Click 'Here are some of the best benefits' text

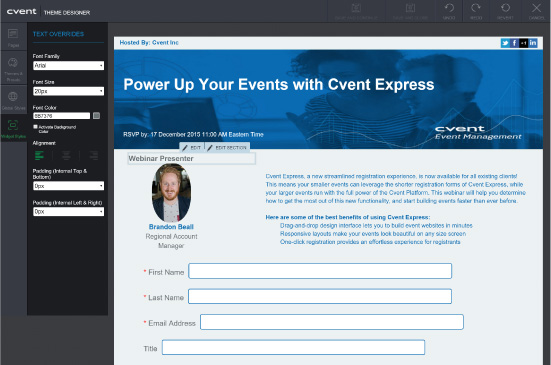click(348, 217)
